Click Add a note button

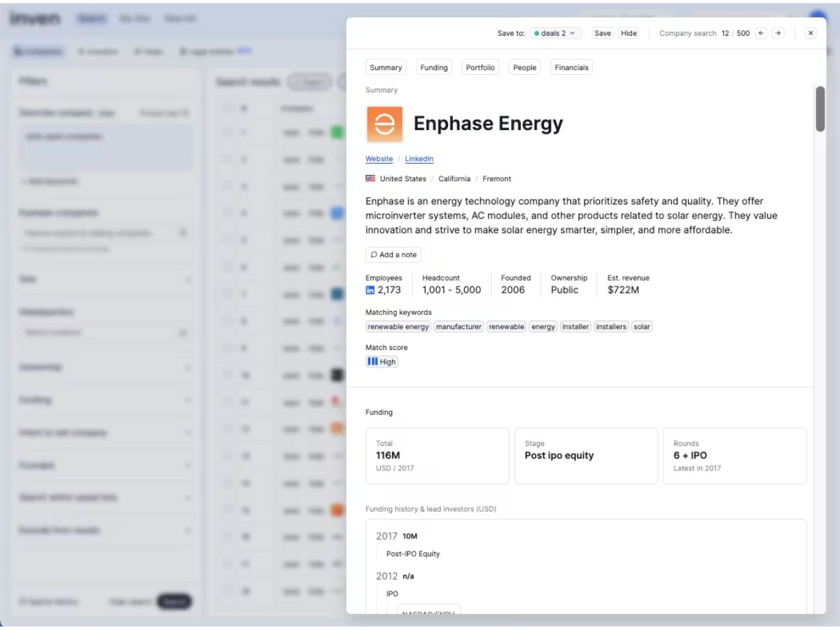pyautogui.click(x=393, y=255)
